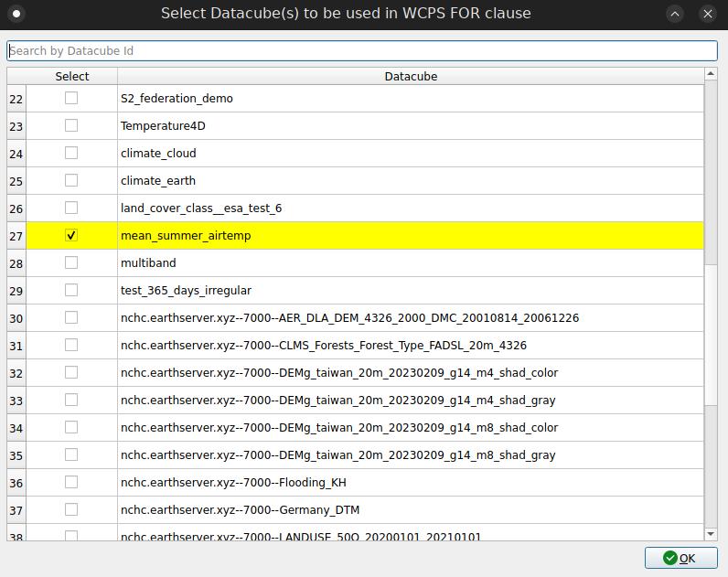Tick the checkbox for S2_federation_demo

tap(71, 98)
